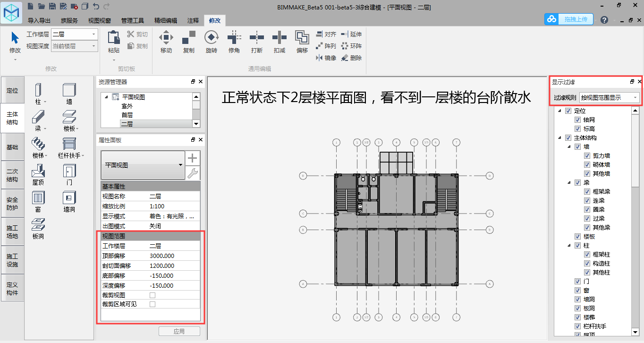Screen dimensions: 644x343
Task: Open the 导入导出 ribbon tab
Action: (39, 20)
